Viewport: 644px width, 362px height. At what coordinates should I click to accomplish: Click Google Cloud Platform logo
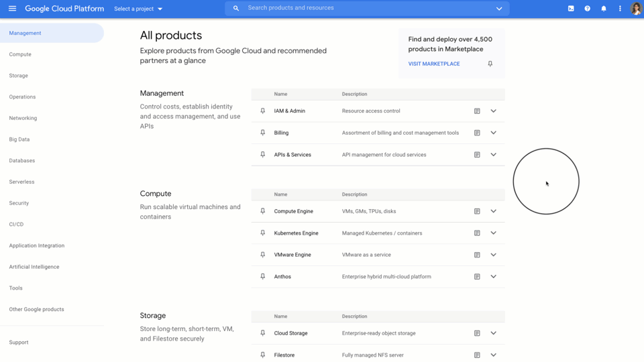(64, 9)
